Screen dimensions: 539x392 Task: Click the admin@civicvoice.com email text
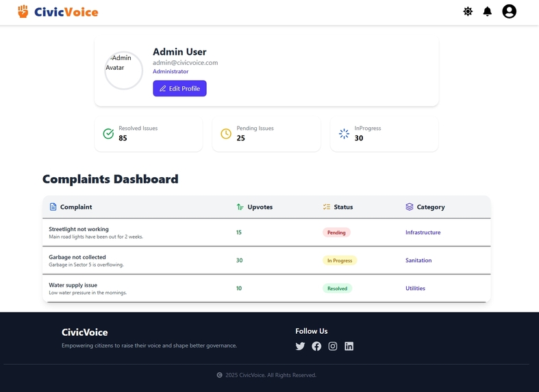[x=186, y=62]
